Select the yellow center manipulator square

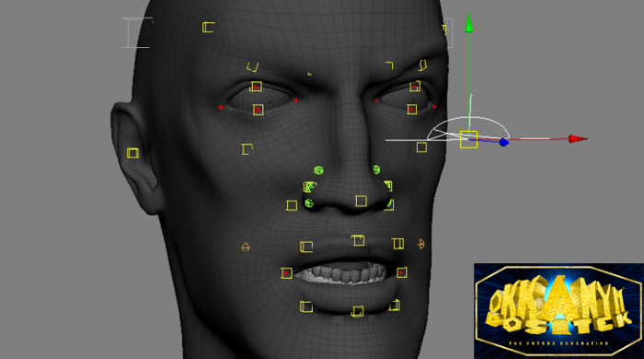point(468,139)
